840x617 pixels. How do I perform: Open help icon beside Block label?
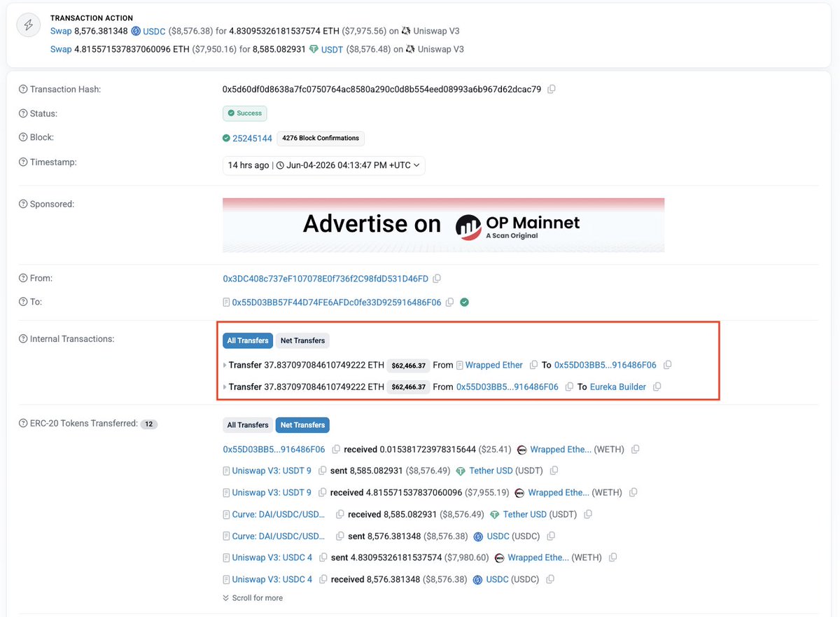(23, 138)
